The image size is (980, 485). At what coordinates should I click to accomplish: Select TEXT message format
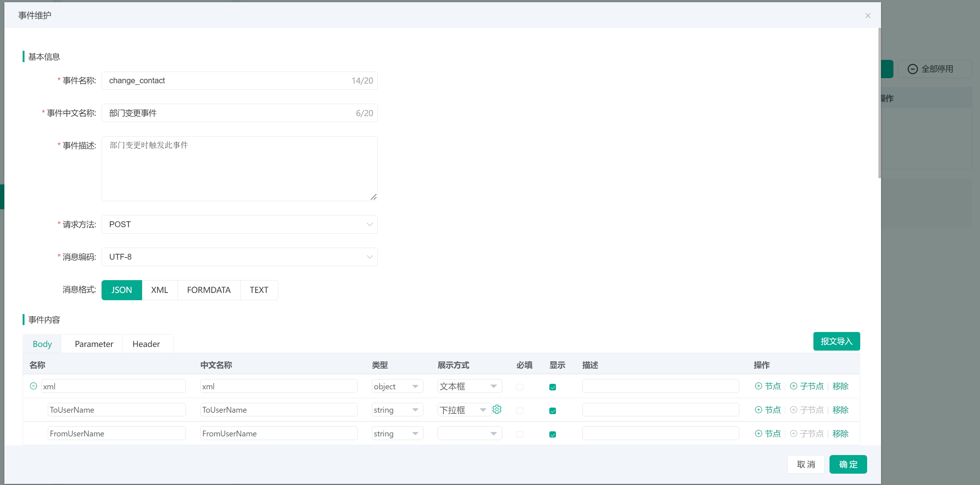point(259,290)
